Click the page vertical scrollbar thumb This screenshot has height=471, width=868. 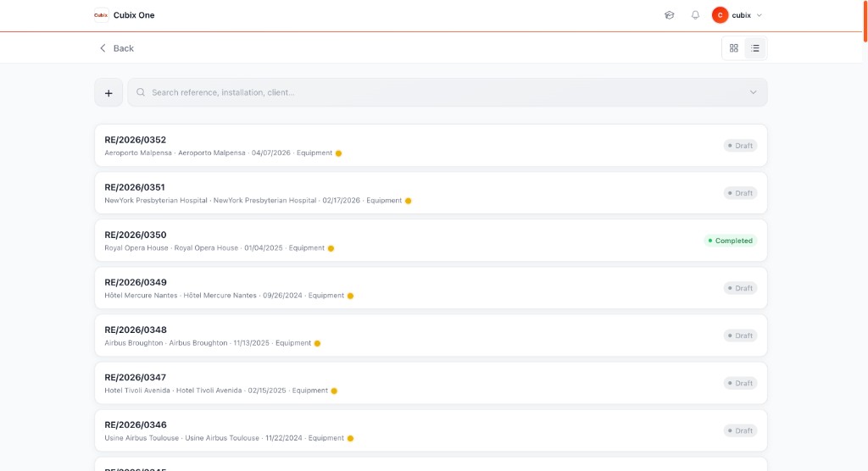pyautogui.click(x=865, y=21)
